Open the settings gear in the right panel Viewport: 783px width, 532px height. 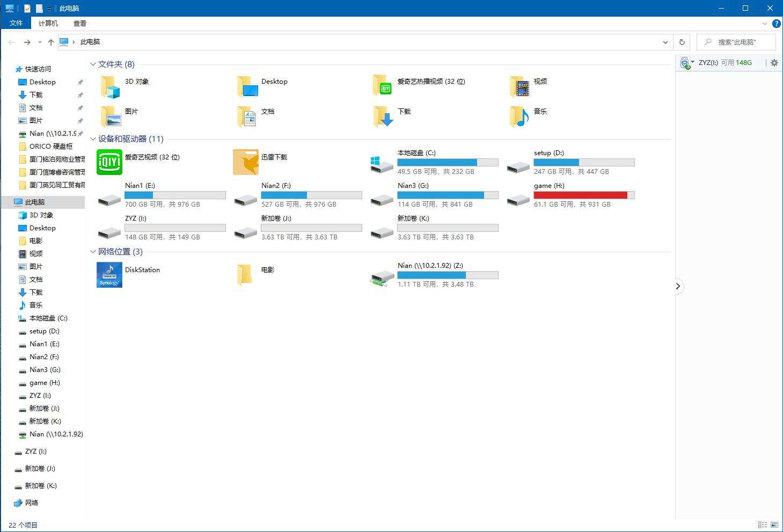774,63
